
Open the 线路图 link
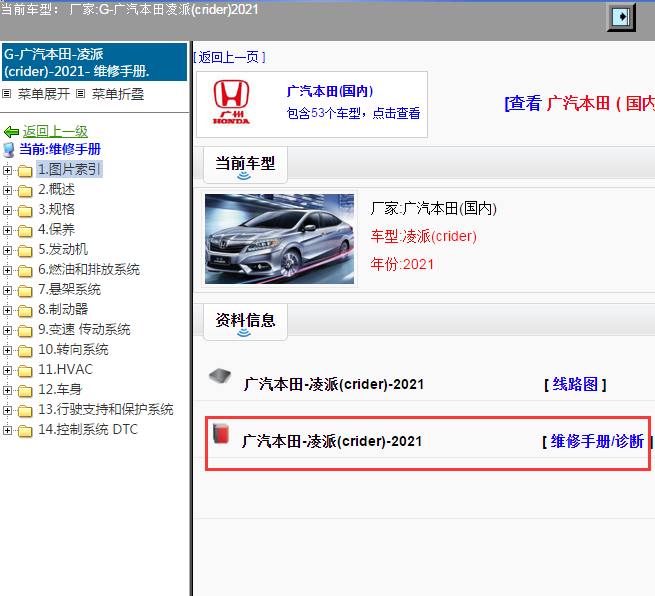point(575,384)
